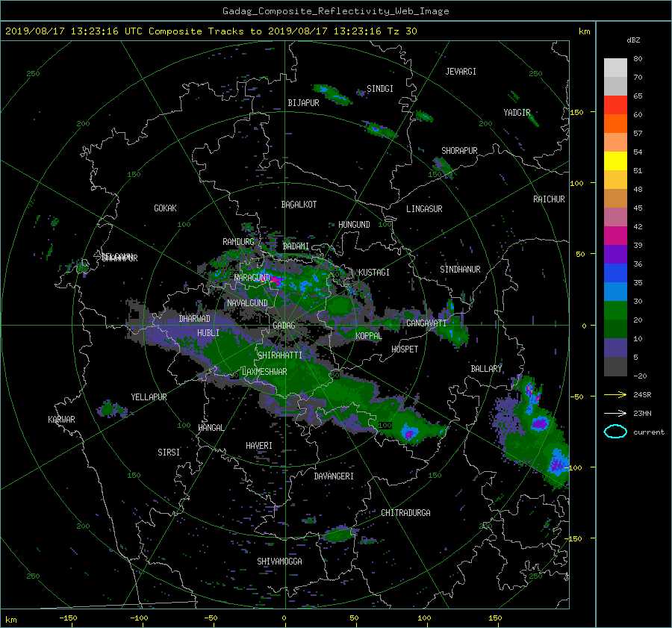Click the NAVALGUND city label

point(247,303)
